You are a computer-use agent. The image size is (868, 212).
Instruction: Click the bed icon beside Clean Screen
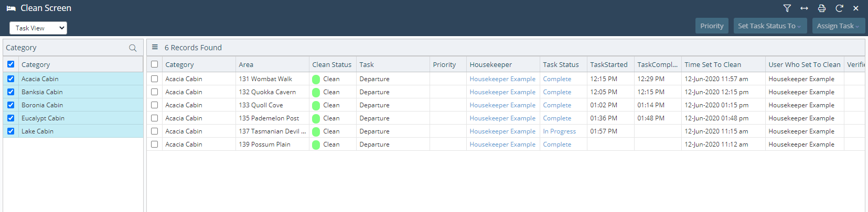[11, 8]
